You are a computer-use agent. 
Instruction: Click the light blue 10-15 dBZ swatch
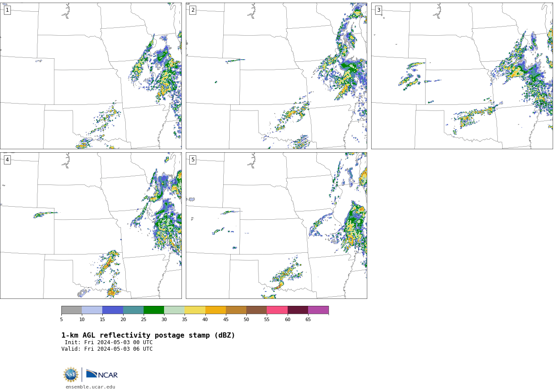tap(92, 310)
